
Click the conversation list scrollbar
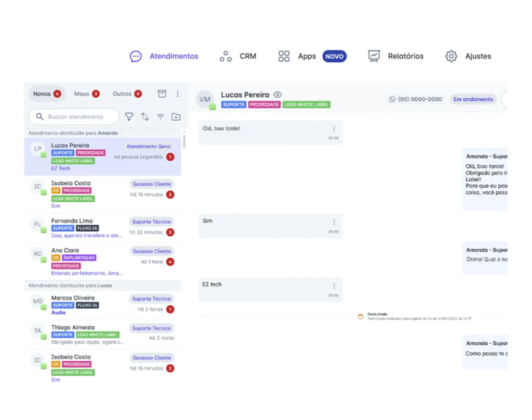(184, 139)
